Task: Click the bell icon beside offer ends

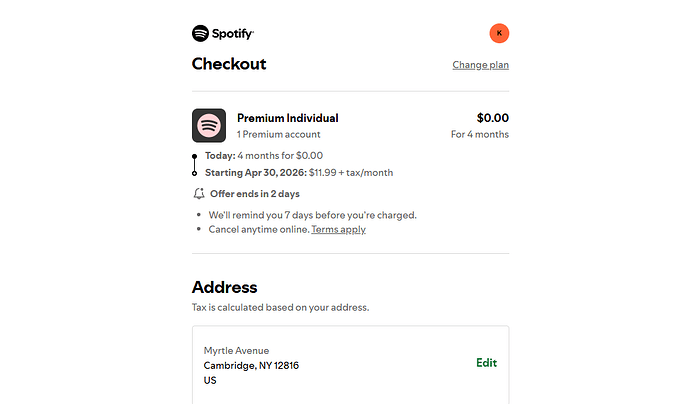Action: (x=198, y=193)
